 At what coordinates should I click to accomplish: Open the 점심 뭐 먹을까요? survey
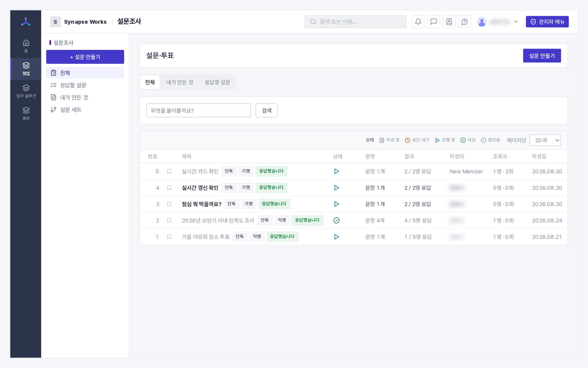(202, 204)
